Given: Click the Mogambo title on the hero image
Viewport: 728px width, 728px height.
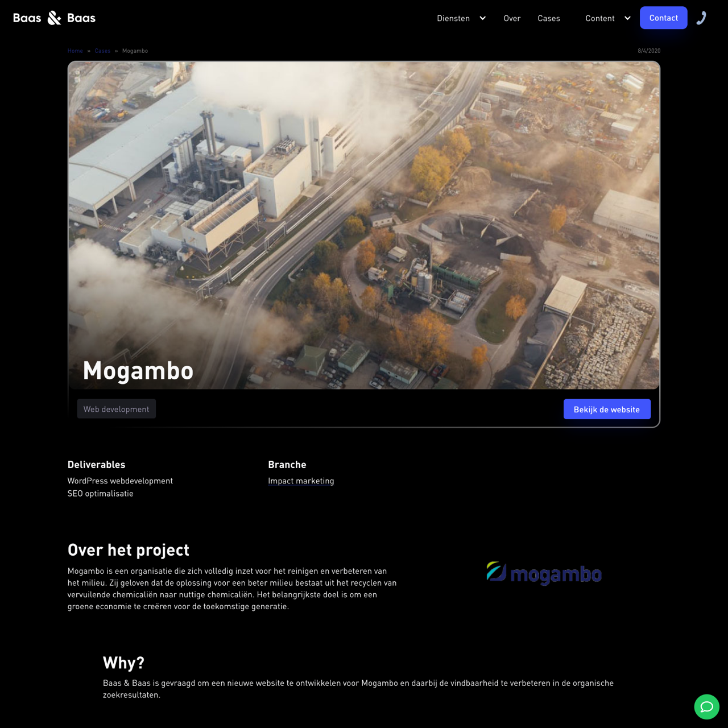Looking at the screenshot, I should (138, 371).
